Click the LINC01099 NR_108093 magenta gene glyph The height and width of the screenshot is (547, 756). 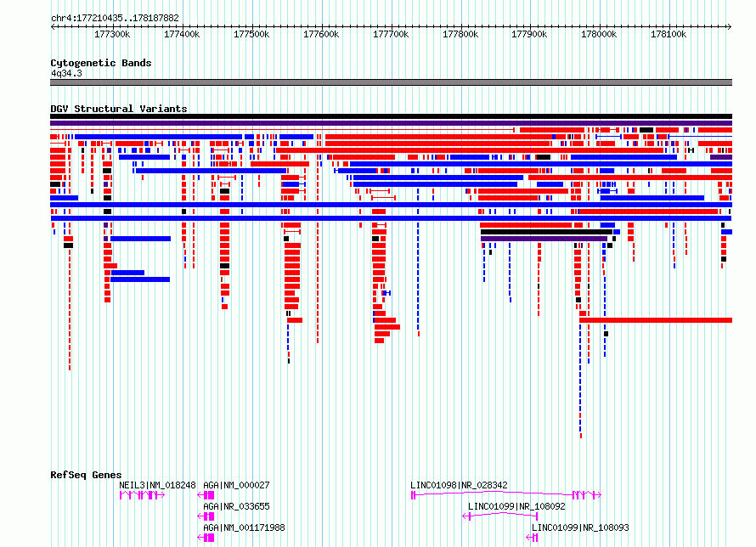(533, 538)
